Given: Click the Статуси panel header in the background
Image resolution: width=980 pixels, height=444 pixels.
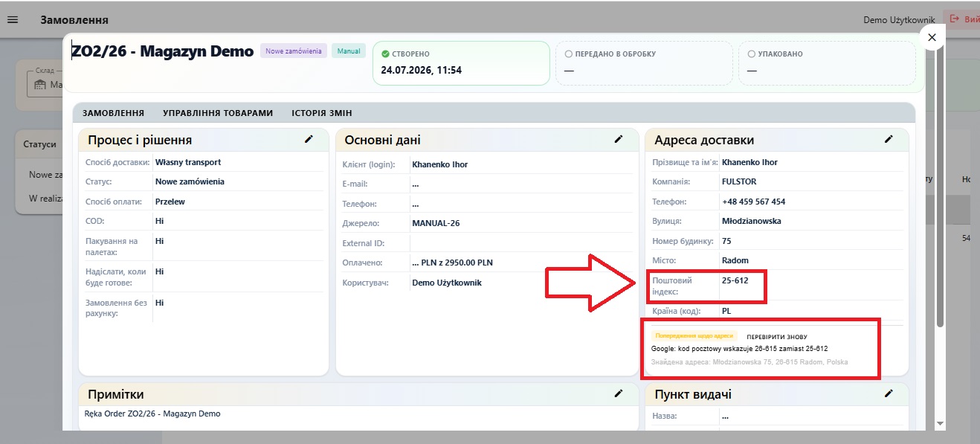Looking at the screenshot, I should 39,144.
